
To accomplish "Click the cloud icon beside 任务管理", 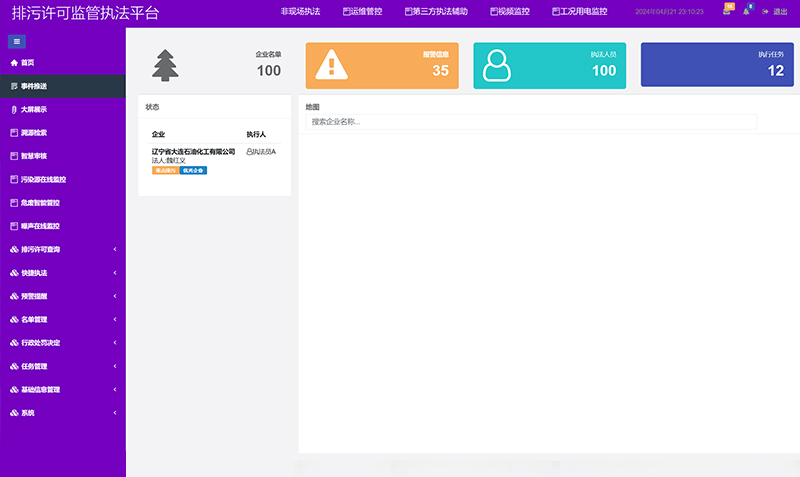I will pyautogui.click(x=14, y=366).
